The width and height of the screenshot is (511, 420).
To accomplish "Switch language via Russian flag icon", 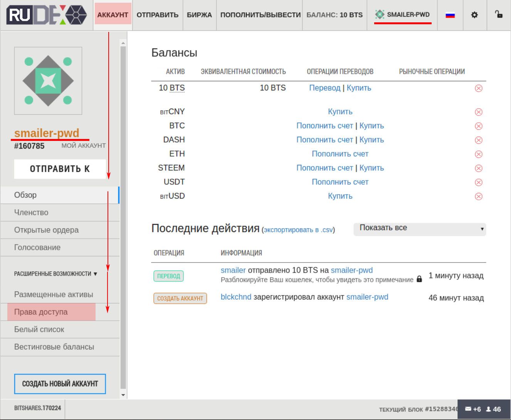I will [450, 15].
